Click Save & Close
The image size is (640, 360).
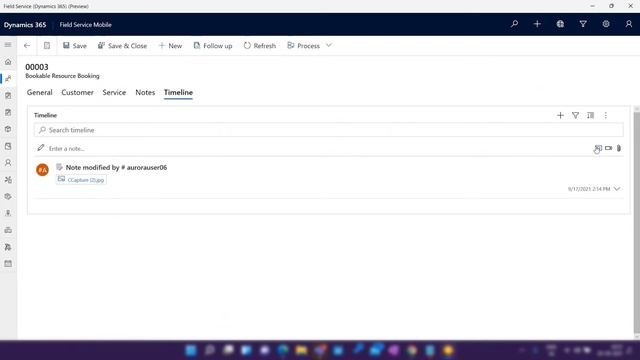tap(122, 46)
